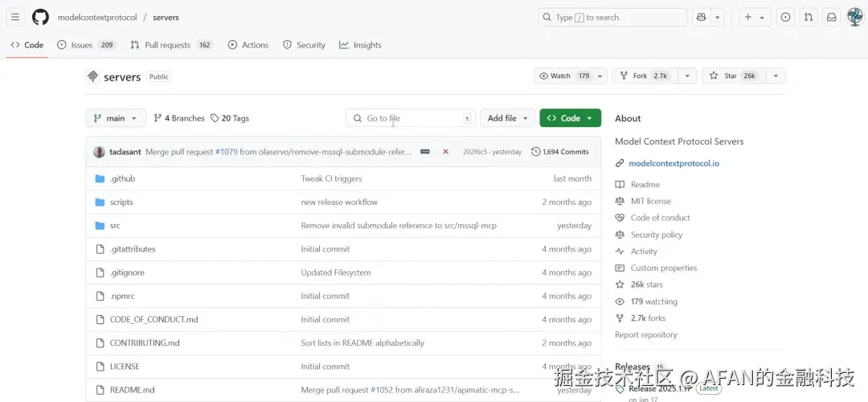View repository Activity link
This screenshot has height=402, width=868.
tap(644, 252)
